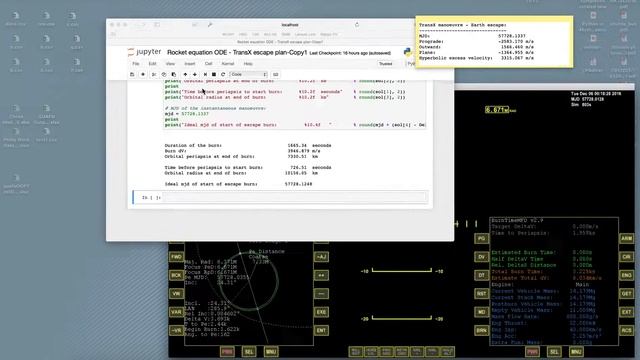
Task: Click 'Duration of the burn' output line
Action: click(248, 145)
